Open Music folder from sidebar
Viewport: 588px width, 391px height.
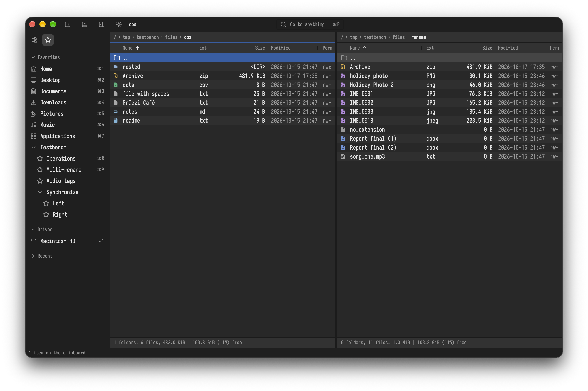click(x=67, y=125)
